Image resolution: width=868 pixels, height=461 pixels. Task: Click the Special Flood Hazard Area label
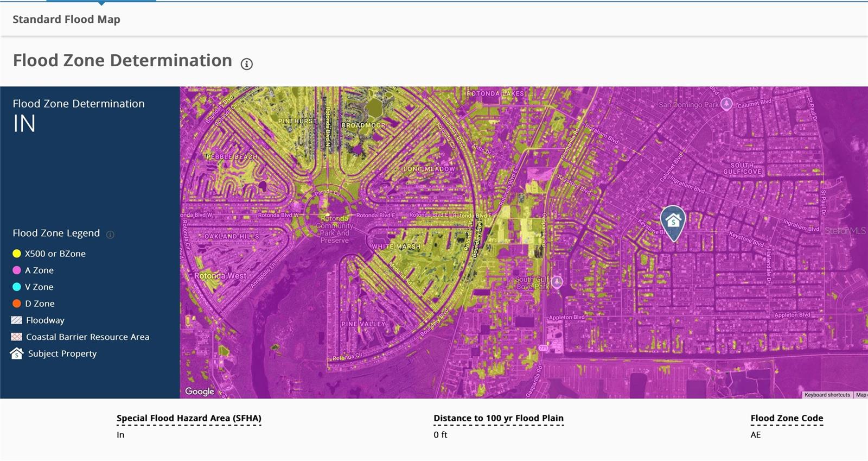[x=189, y=418]
